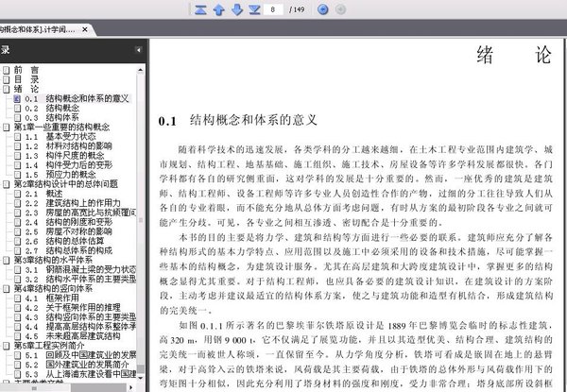The height and width of the screenshot is (392, 567).
Task: Select bookmark 1.4 构件受力后的变形
Action: pyautogui.click(x=68, y=165)
